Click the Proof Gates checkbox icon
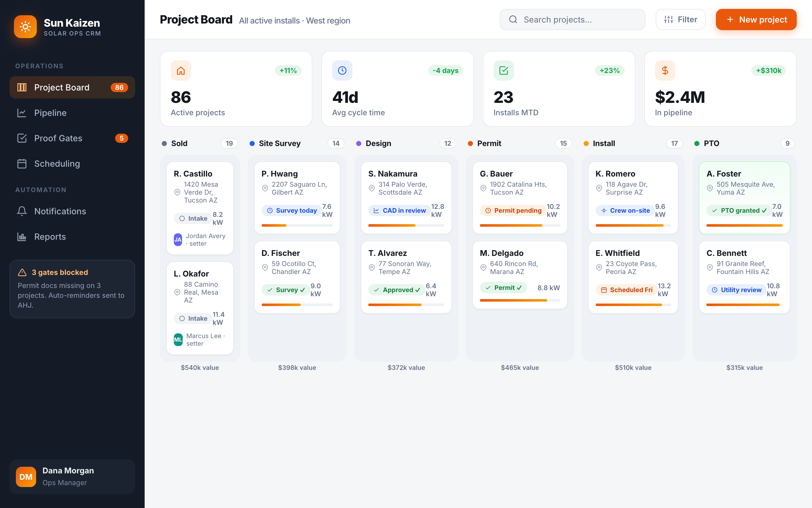 pyautogui.click(x=22, y=138)
